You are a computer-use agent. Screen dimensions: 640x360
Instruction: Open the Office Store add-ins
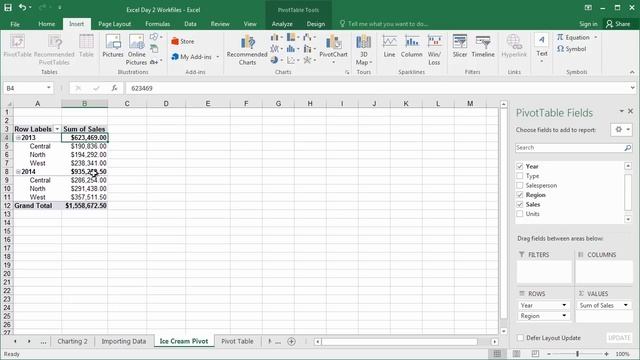183,41
